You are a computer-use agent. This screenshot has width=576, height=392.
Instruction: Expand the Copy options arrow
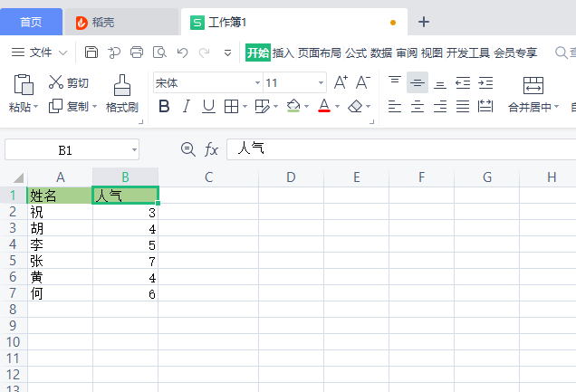94,107
